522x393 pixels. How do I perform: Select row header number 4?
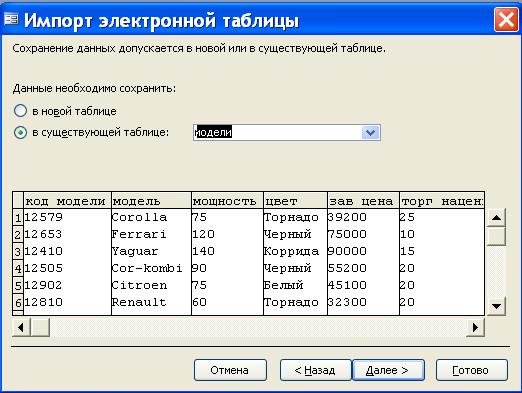(18, 269)
